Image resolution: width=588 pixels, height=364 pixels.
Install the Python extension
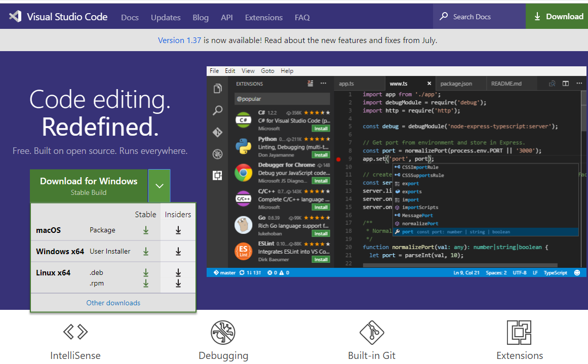(322, 154)
